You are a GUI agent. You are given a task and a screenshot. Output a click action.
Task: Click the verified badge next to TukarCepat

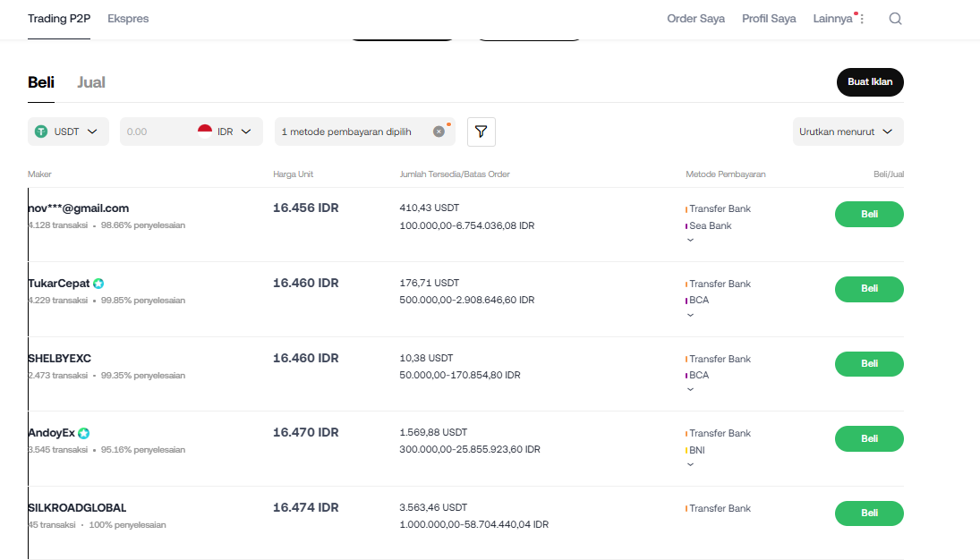(98, 283)
